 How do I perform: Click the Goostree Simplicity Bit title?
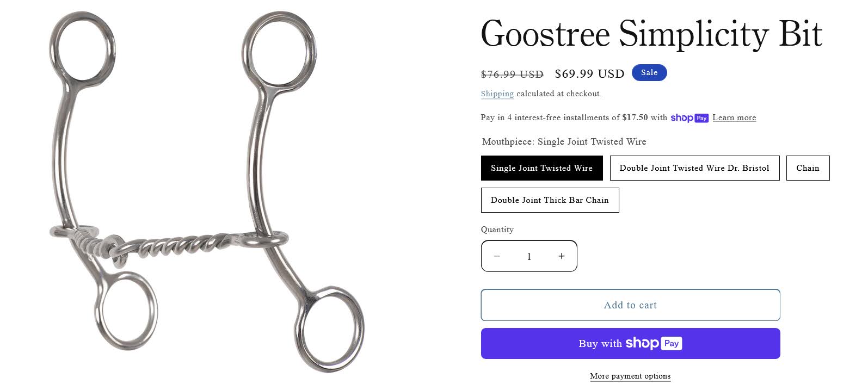(651, 34)
